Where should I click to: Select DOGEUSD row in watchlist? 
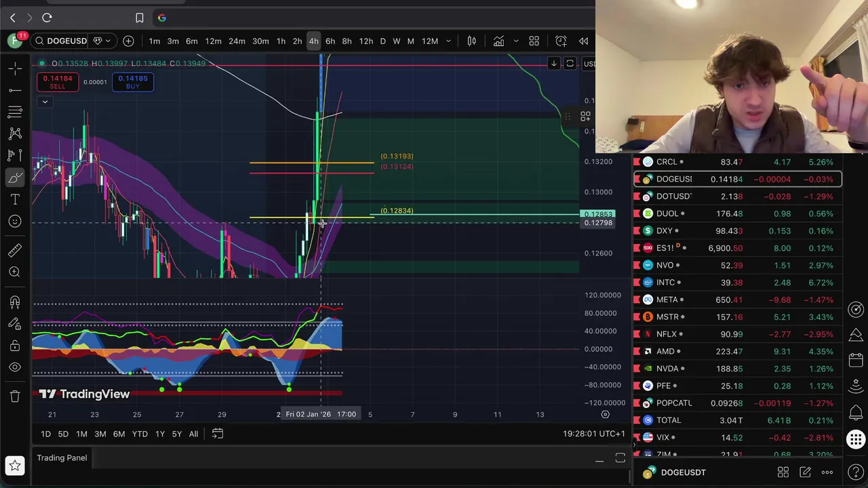pyautogui.click(x=738, y=179)
